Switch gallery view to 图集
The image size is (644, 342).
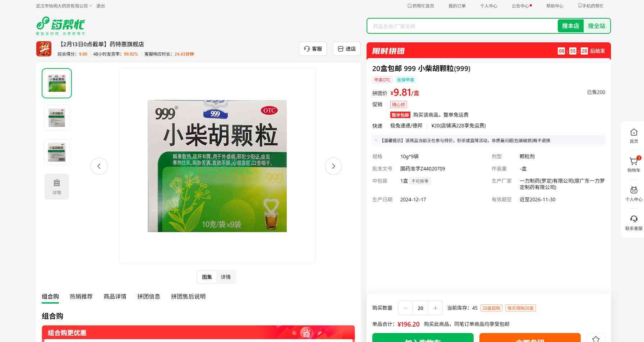pyautogui.click(x=207, y=277)
